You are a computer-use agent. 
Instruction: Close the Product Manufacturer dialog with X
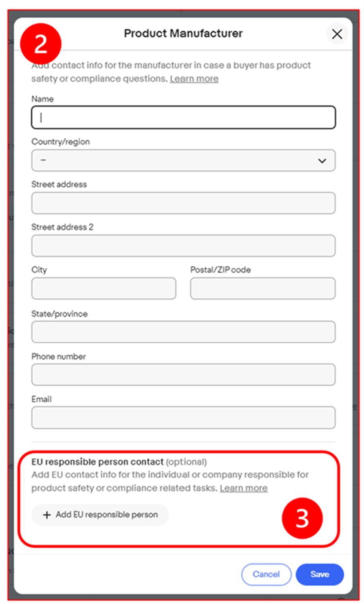(x=337, y=34)
